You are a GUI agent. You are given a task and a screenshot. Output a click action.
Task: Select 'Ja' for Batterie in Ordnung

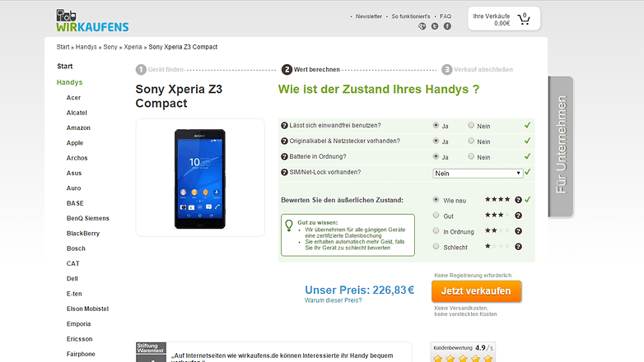pos(436,156)
